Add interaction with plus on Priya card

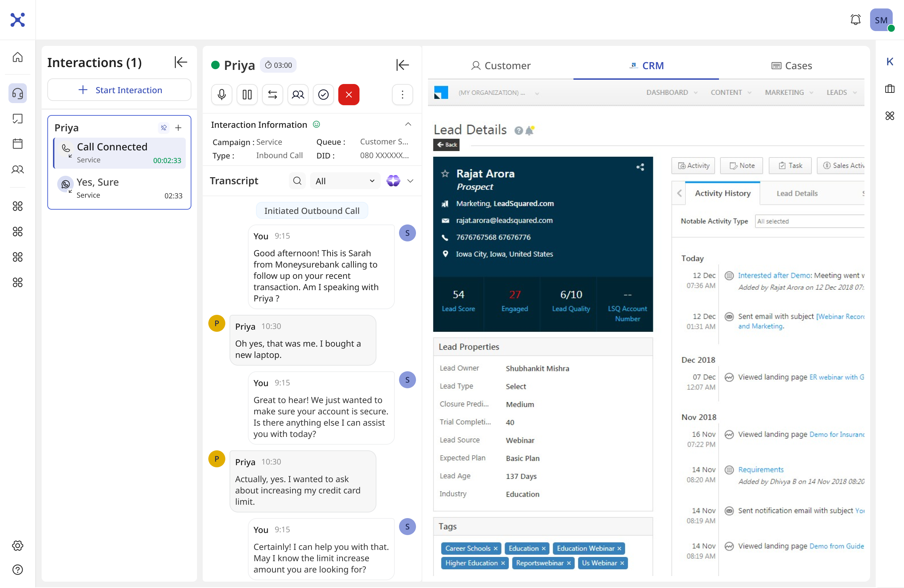tap(178, 128)
